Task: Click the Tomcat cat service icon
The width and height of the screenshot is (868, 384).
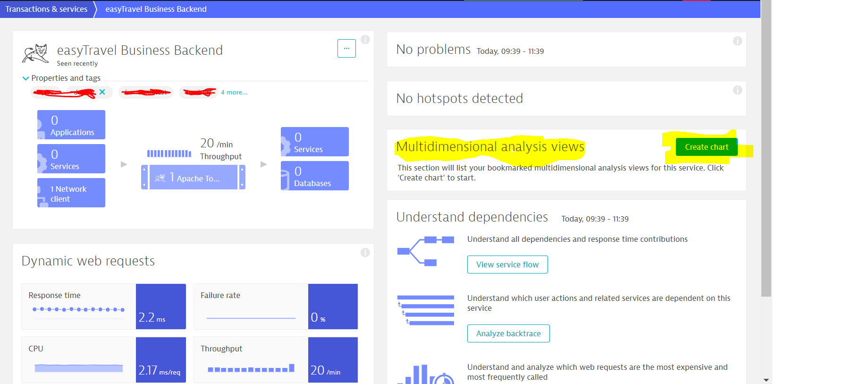Action: (35, 53)
